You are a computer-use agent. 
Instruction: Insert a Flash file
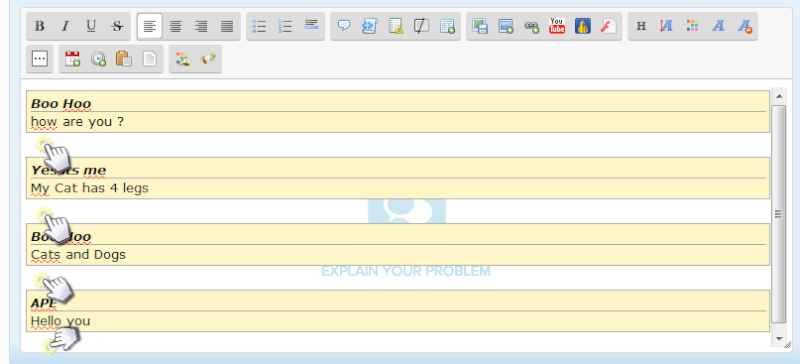[x=609, y=26]
